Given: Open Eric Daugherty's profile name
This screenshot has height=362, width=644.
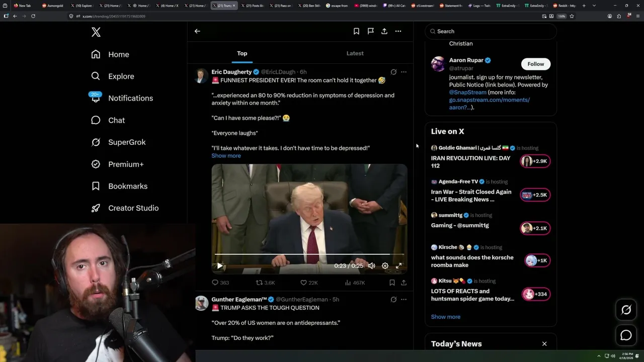Looking at the screenshot, I should click(x=231, y=72).
